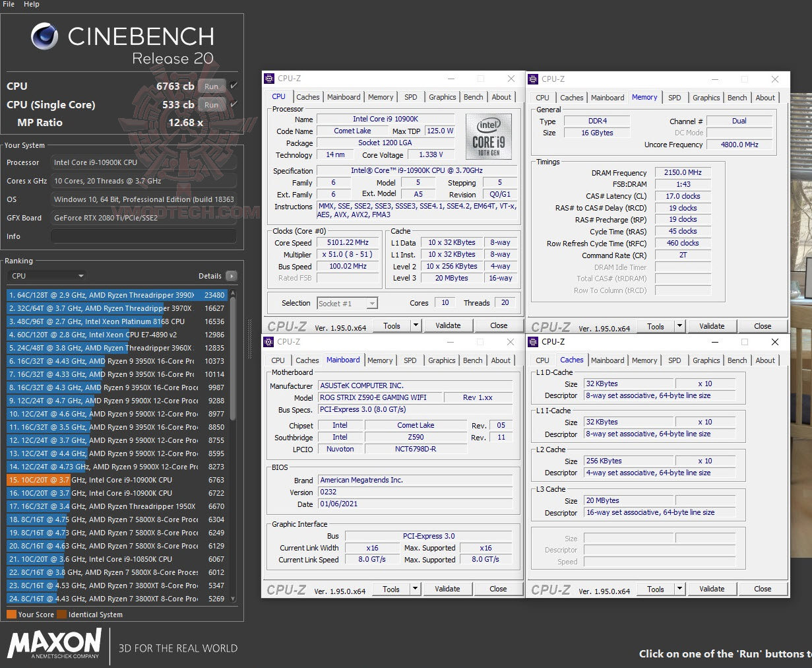Open the CPU ranking type dropdown
This screenshot has width=812, height=668.
(x=46, y=276)
